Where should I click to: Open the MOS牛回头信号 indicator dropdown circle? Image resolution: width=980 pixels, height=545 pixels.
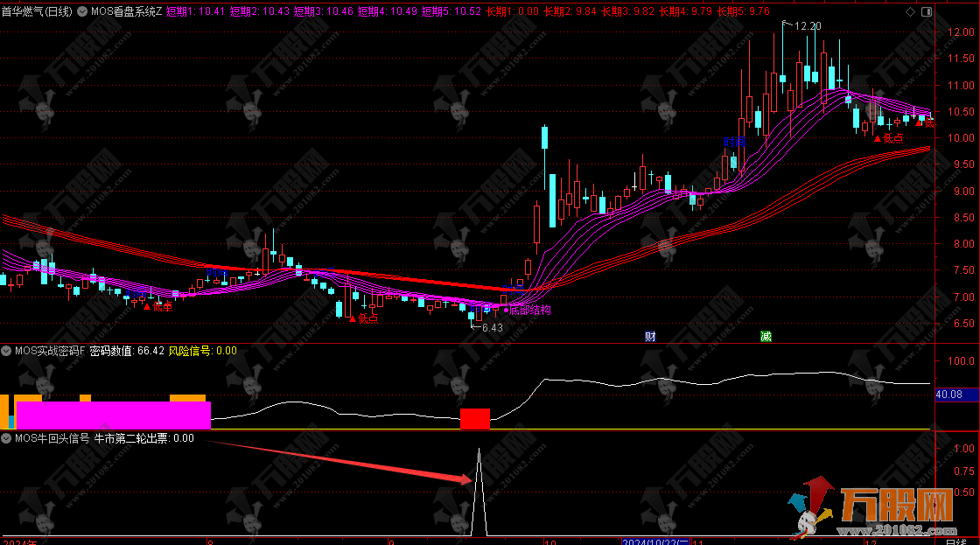coord(6,439)
